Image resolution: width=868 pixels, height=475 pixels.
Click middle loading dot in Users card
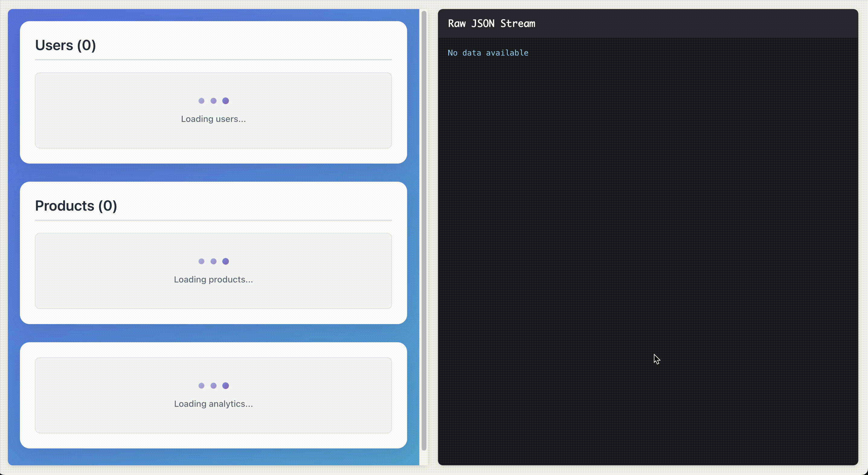click(214, 101)
